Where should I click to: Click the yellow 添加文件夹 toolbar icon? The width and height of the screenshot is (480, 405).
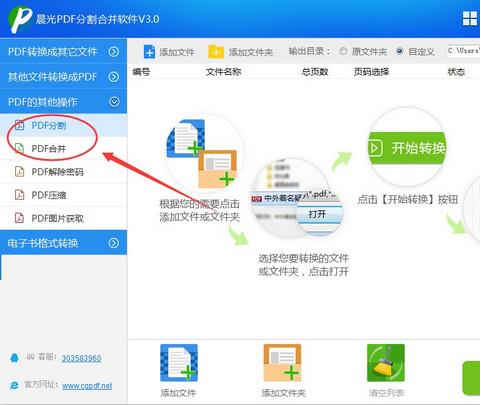216,52
